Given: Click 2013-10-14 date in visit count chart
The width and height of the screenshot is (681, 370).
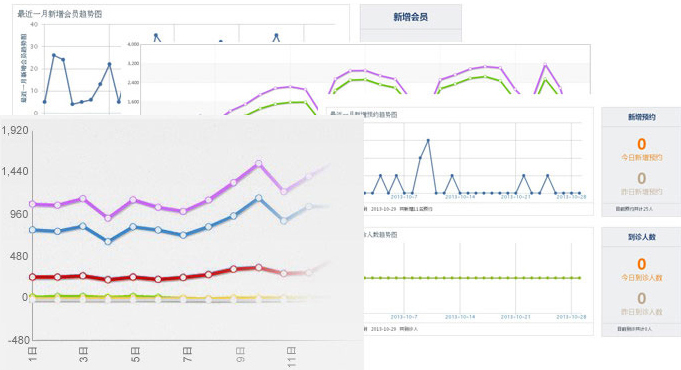Looking at the screenshot, I should point(460,317).
